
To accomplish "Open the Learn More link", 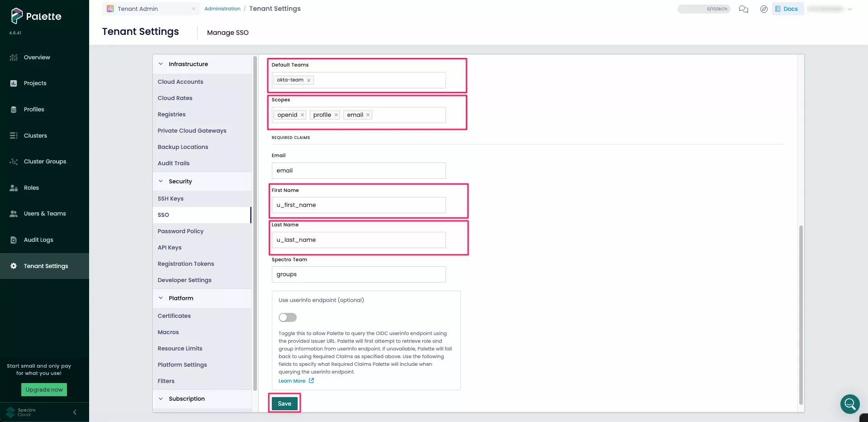I will tap(292, 381).
